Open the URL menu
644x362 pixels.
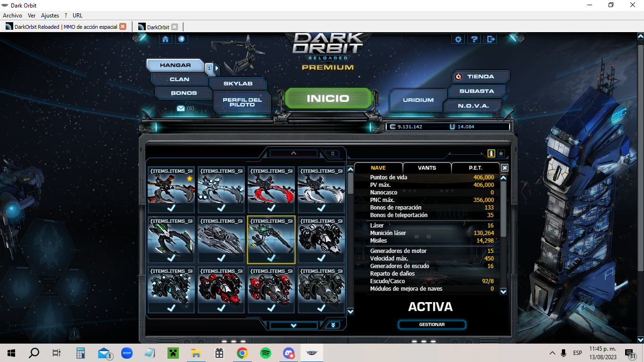(x=77, y=16)
